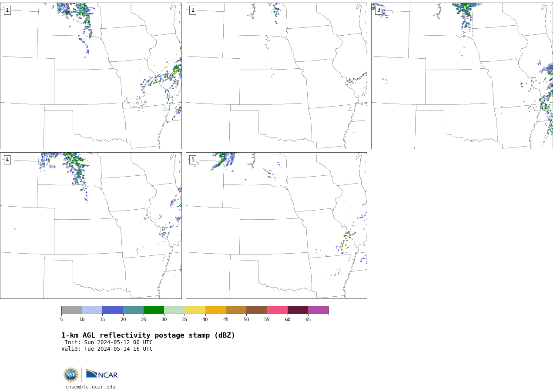Image resolution: width=557 pixels, height=392 pixels.
Task: Click the Init: Sun 2024-05-12 00 UTC line
Action: [109, 342]
